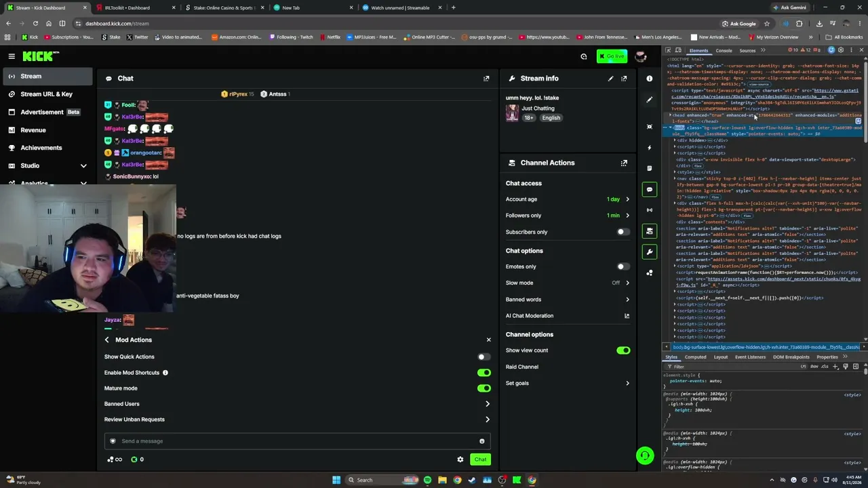
Task: Go to the Revenue page
Action: click(48, 130)
